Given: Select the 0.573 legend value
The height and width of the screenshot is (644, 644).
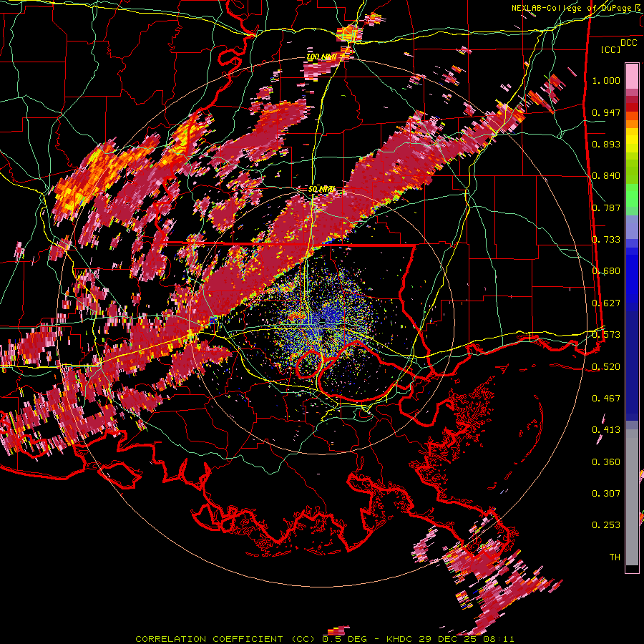Looking at the screenshot, I should pos(606,335).
